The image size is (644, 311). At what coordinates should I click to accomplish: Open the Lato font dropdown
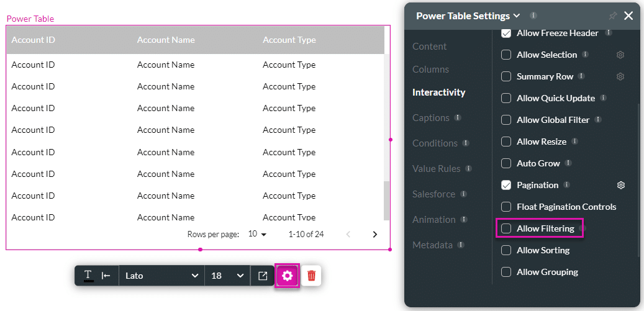pyautogui.click(x=162, y=276)
